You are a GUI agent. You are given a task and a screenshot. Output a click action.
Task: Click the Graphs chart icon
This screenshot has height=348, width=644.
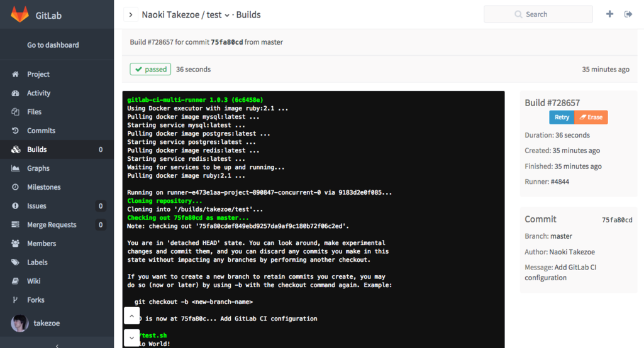15,168
